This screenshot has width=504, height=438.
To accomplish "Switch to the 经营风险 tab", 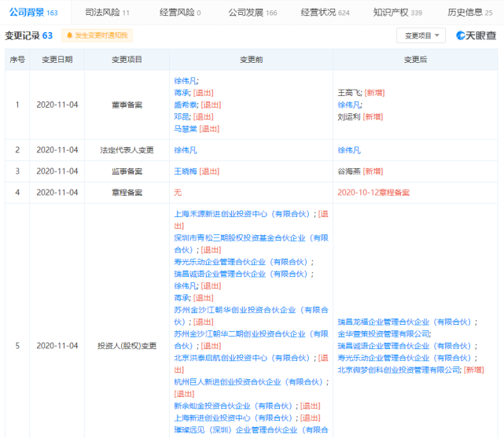I will coord(179,13).
